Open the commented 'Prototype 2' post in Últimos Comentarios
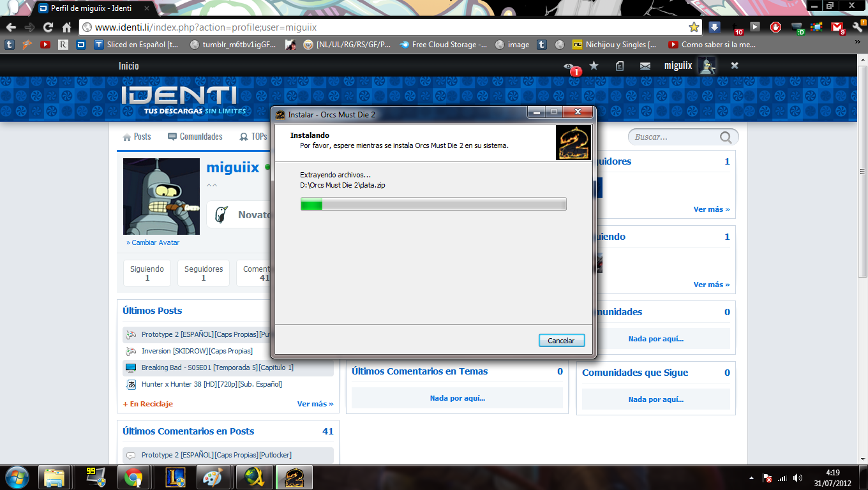The height and width of the screenshot is (490, 868). [x=216, y=455]
